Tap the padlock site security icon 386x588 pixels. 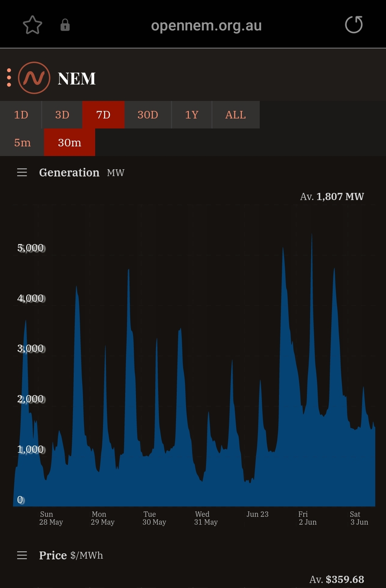coord(65,25)
